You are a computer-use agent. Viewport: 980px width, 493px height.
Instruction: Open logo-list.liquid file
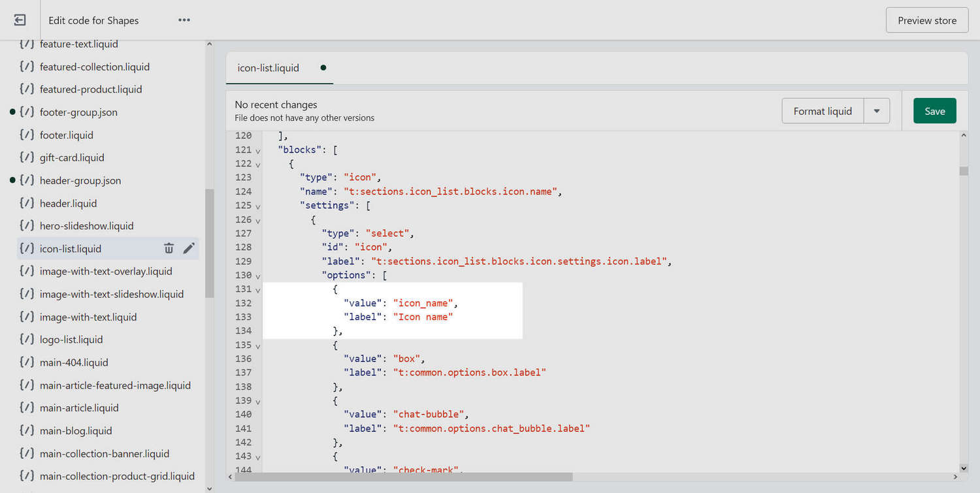tap(71, 340)
